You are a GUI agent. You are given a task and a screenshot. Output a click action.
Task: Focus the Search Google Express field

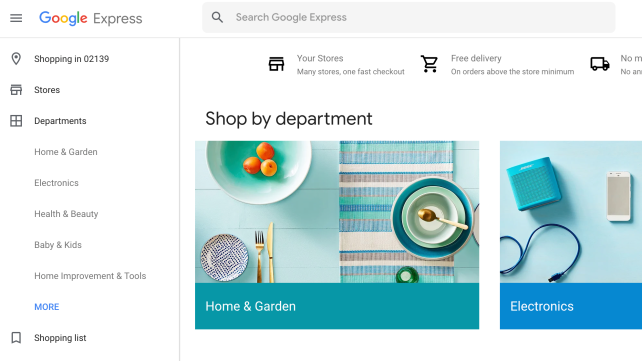409,17
